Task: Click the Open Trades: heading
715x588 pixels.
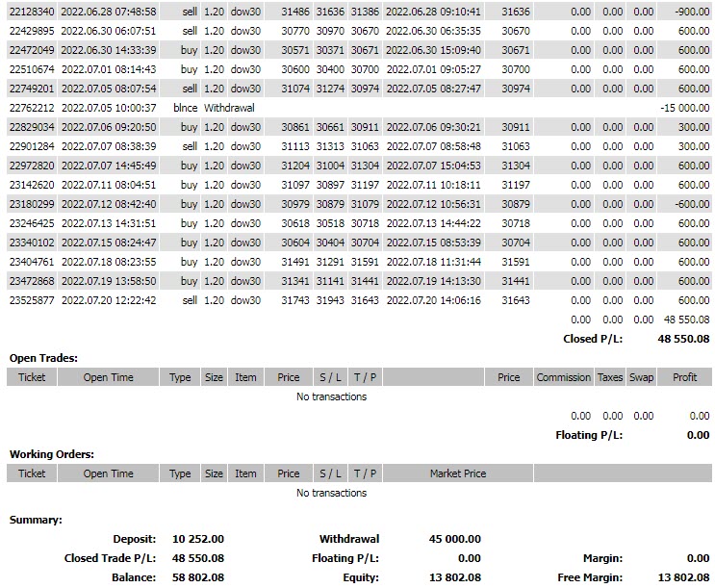Action: (43, 358)
